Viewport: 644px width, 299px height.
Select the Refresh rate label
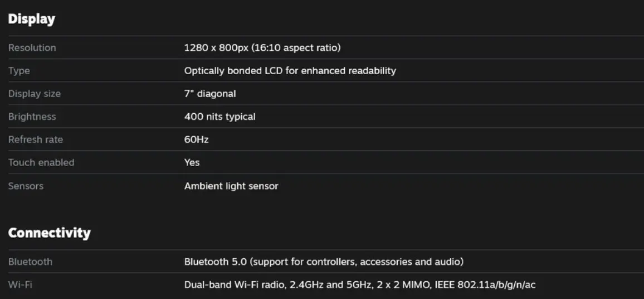pyautogui.click(x=36, y=140)
